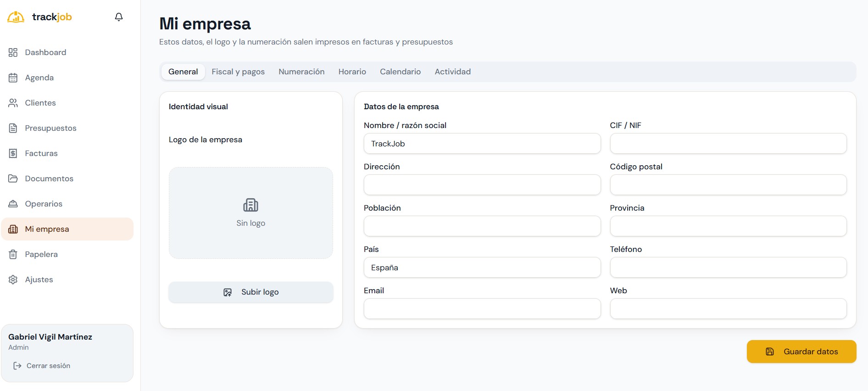
Task: Focus the Dirección input field
Action: coord(482,185)
